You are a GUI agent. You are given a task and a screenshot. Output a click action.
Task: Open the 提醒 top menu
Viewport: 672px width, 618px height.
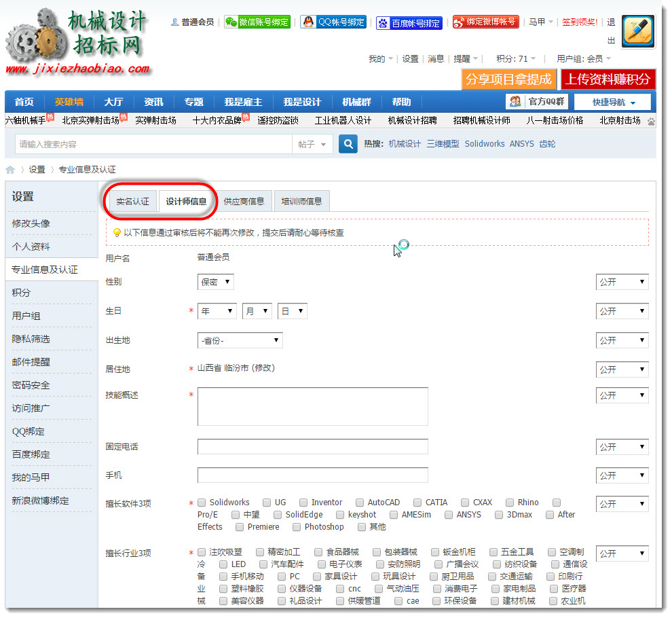[466, 59]
